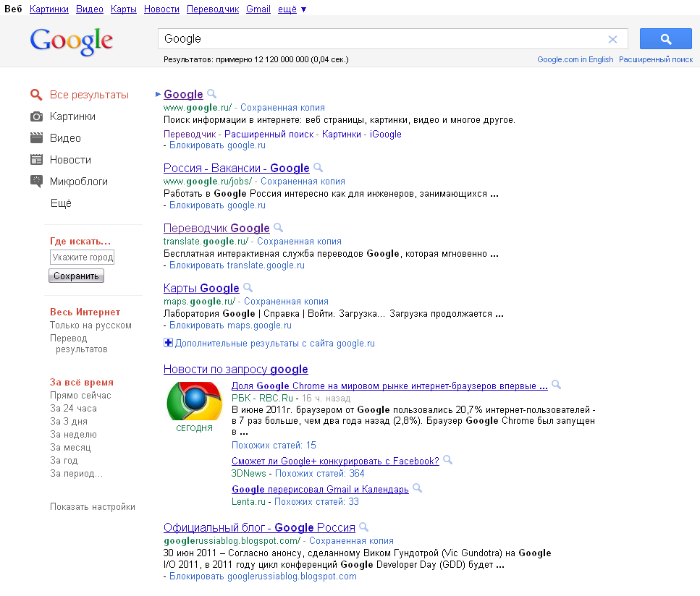700x596 pixels.
Task: Click Блокировать translate.google.ru
Action: pyautogui.click(x=237, y=265)
